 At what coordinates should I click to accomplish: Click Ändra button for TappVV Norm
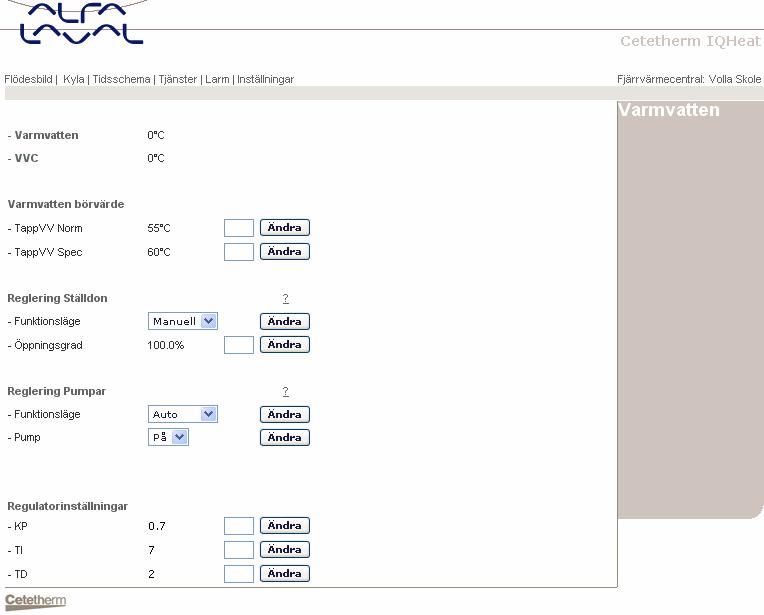coord(285,228)
